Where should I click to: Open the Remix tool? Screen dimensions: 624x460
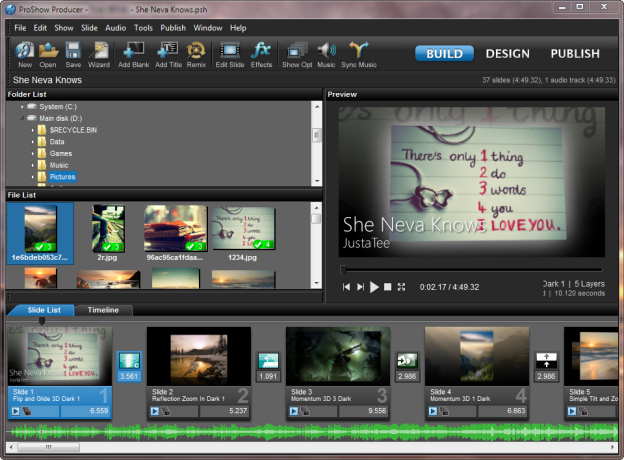[197, 52]
